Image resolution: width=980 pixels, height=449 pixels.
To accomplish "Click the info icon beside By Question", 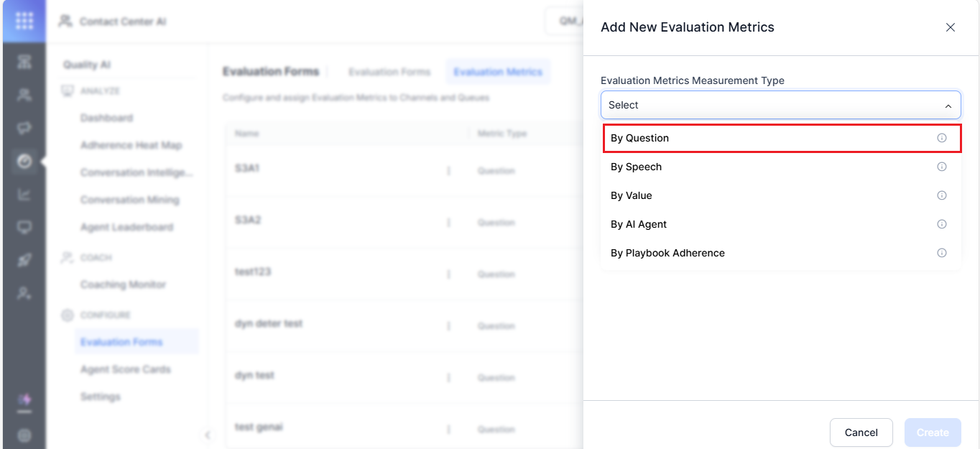I will pos(941,138).
